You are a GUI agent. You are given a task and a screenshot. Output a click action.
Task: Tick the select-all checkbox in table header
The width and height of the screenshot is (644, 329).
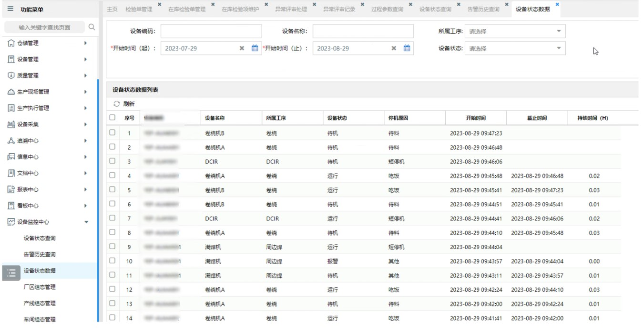[112, 118]
